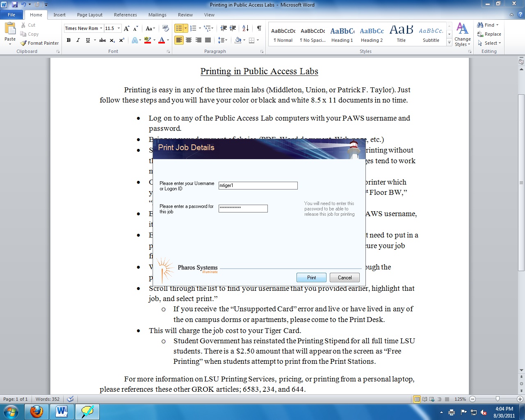Open the Page Layout tab

point(90,15)
